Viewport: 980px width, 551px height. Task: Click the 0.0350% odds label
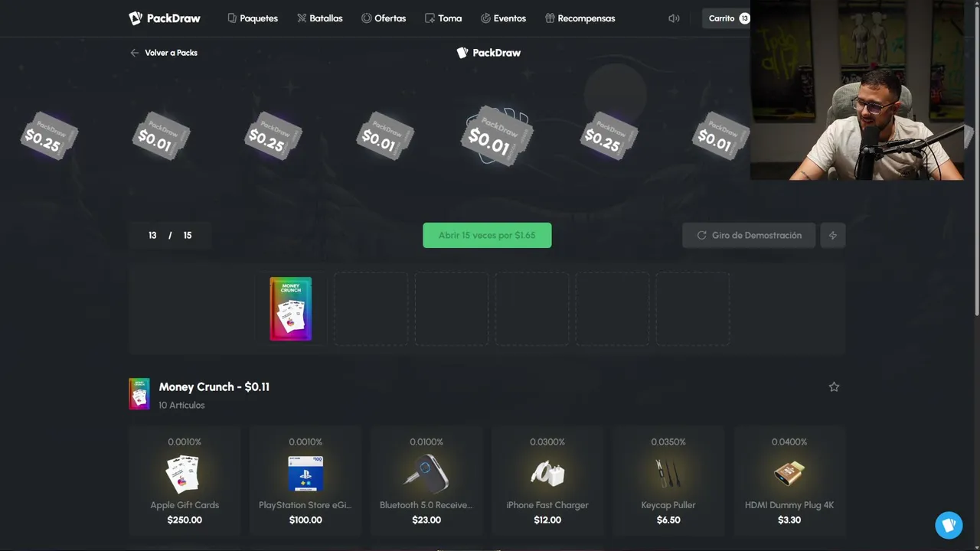pyautogui.click(x=668, y=442)
